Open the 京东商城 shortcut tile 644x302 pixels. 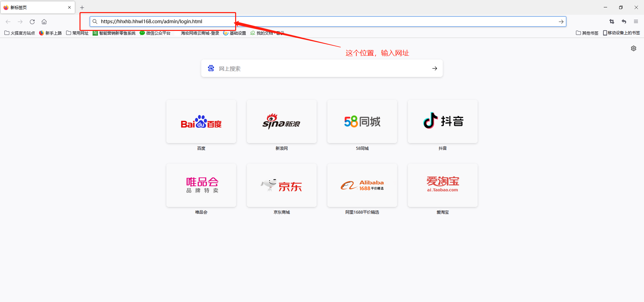pos(282,185)
